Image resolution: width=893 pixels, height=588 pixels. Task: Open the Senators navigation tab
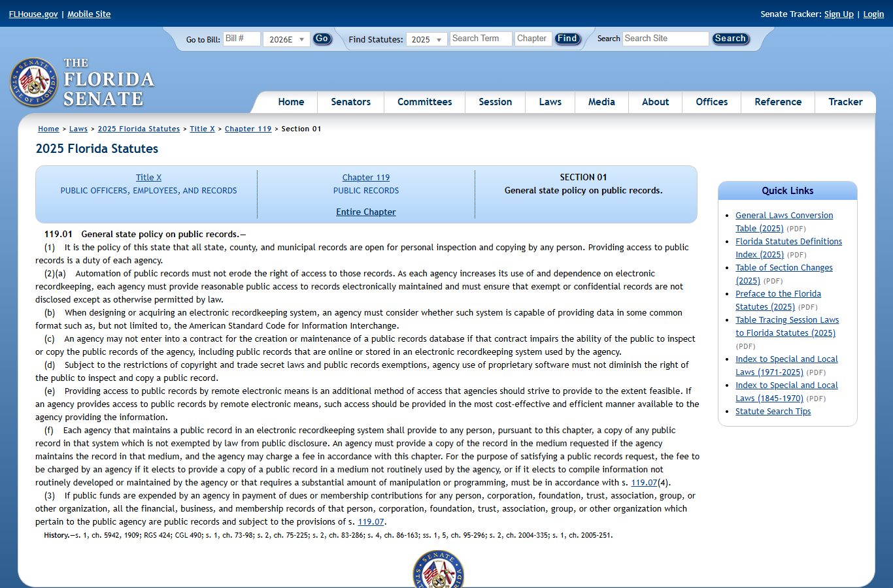click(350, 102)
